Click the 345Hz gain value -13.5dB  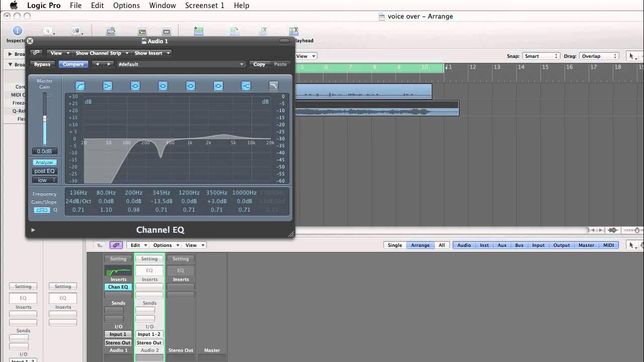point(162,202)
